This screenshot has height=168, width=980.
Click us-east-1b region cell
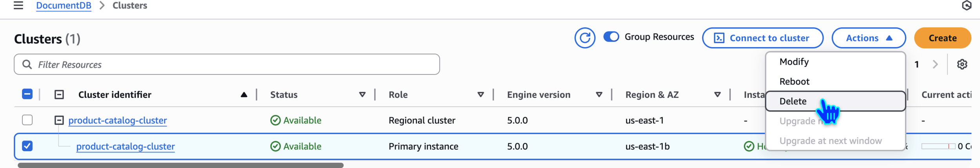tap(648, 146)
